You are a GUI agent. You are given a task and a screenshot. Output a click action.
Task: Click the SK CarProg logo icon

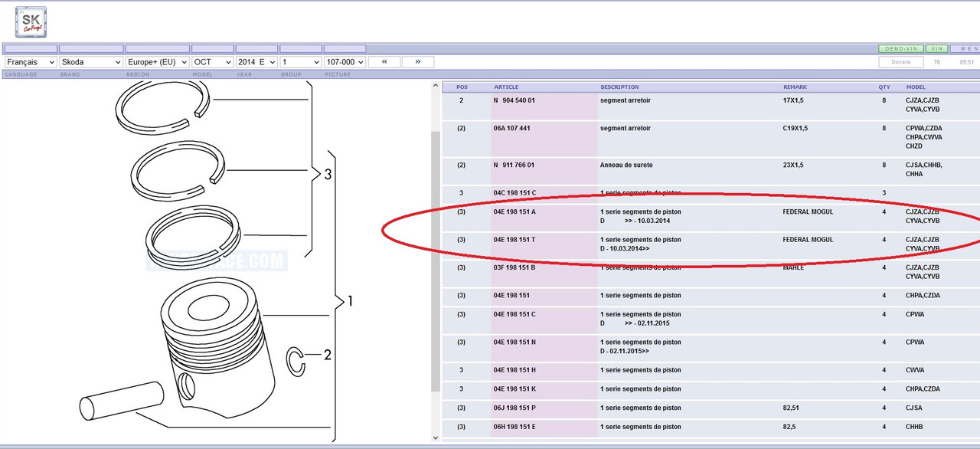click(x=31, y=22)
